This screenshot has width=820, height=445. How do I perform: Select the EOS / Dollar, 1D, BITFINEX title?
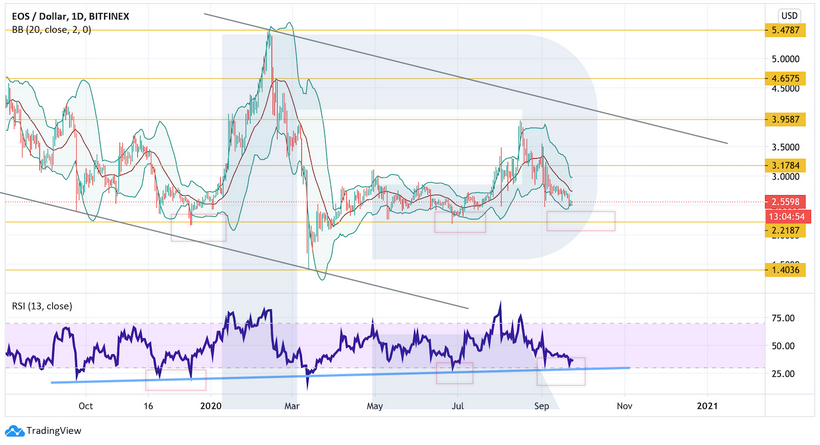click(x=71, y=17)
